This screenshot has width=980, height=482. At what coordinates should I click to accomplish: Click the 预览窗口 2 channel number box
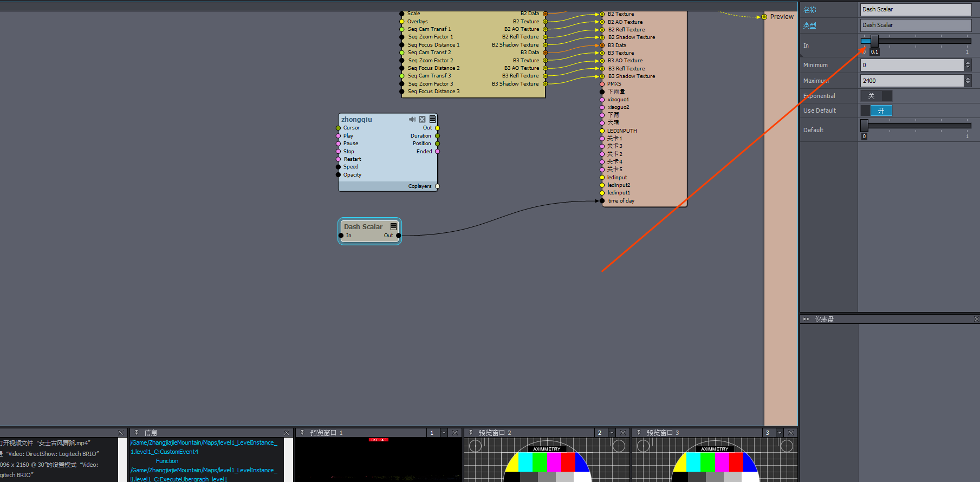tap(601, 433)
